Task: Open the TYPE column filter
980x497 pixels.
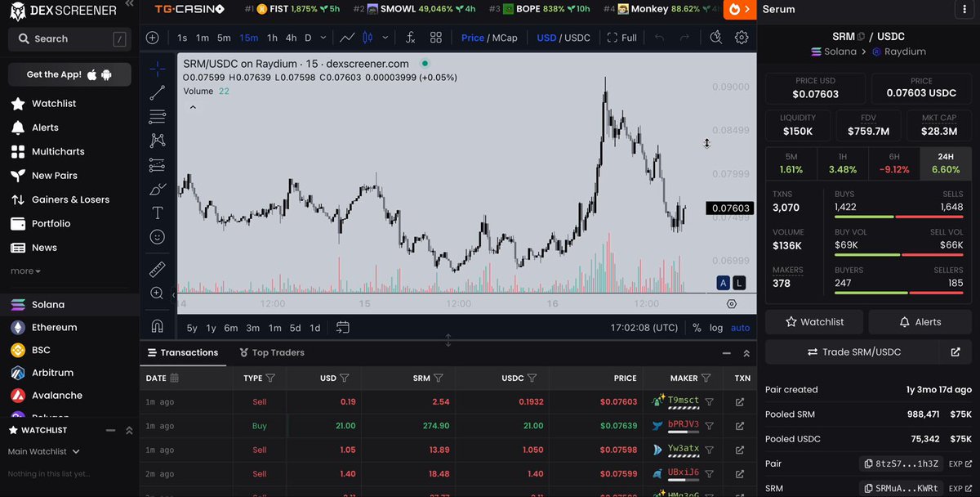Action: click(270, 378)
